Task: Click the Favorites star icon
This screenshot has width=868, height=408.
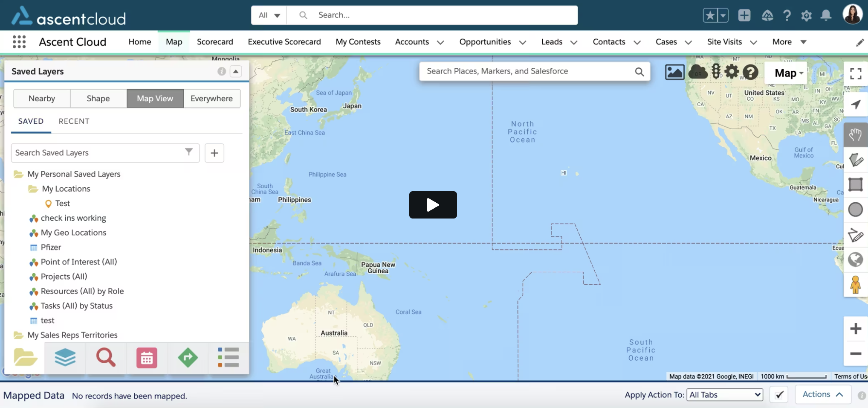Action: (710, 15)
